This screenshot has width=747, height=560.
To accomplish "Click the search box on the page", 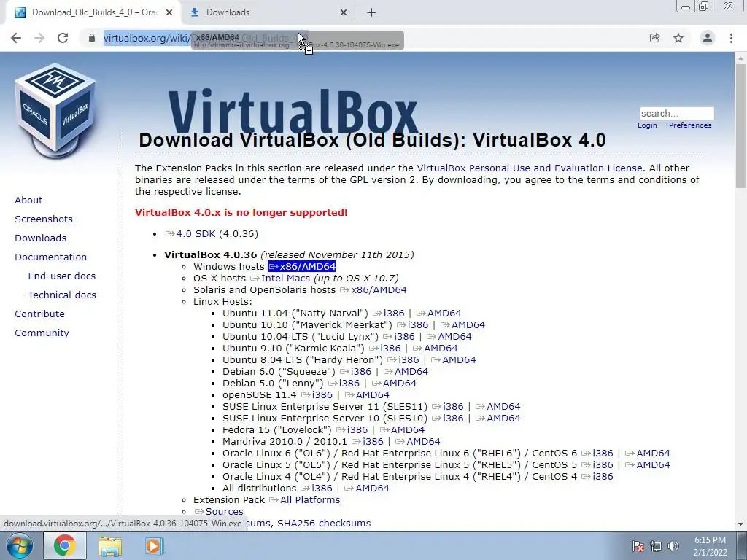I will coord(676,113).
